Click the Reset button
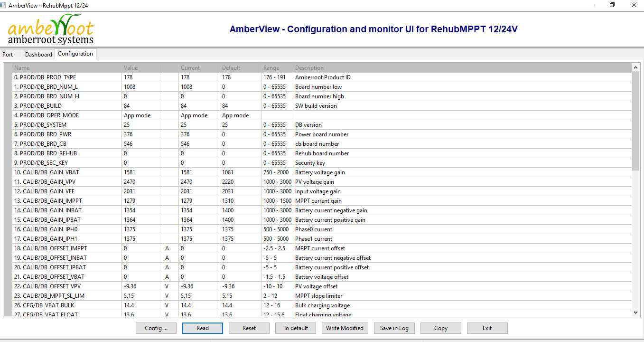The image size is (644, 342). click(x=249, y=328)
